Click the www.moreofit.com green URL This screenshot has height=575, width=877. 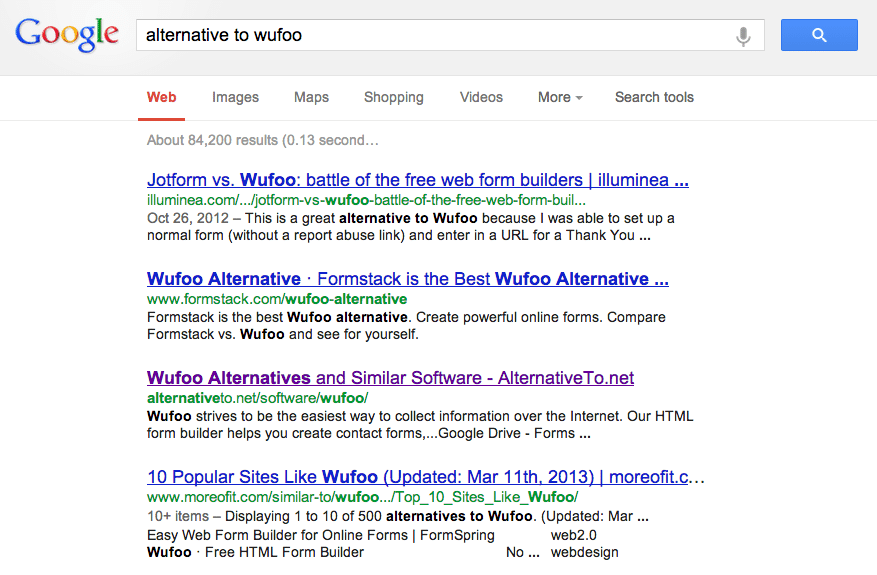tap(362, 496)
